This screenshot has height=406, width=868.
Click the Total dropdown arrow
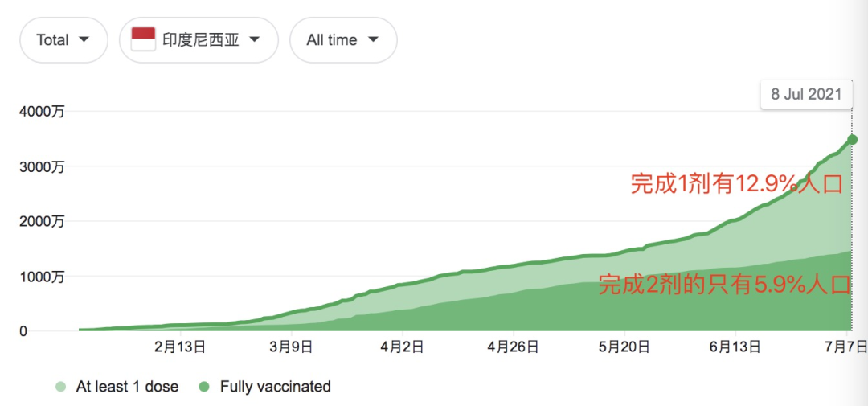pyautogui.click(x=84, y=39)
